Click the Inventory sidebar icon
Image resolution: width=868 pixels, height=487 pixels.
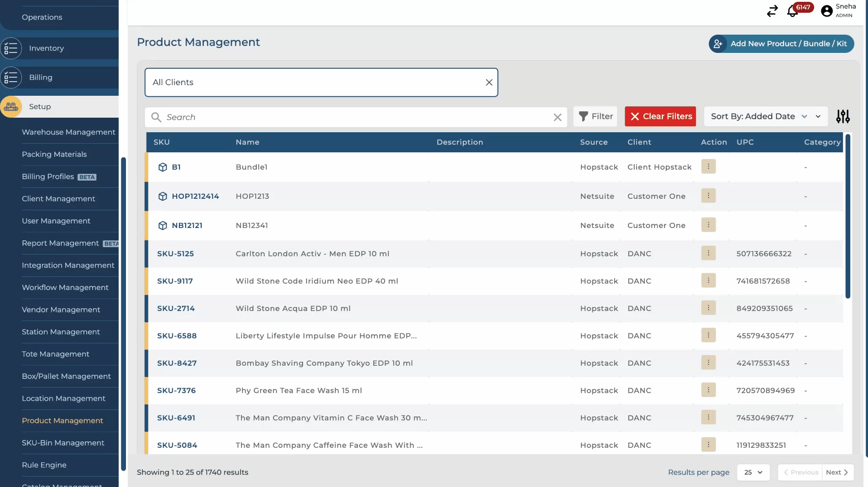[11, 48]
